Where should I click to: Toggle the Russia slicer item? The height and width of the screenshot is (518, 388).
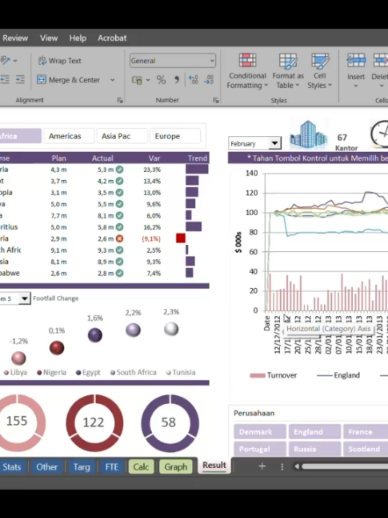(x=314, y=449)
